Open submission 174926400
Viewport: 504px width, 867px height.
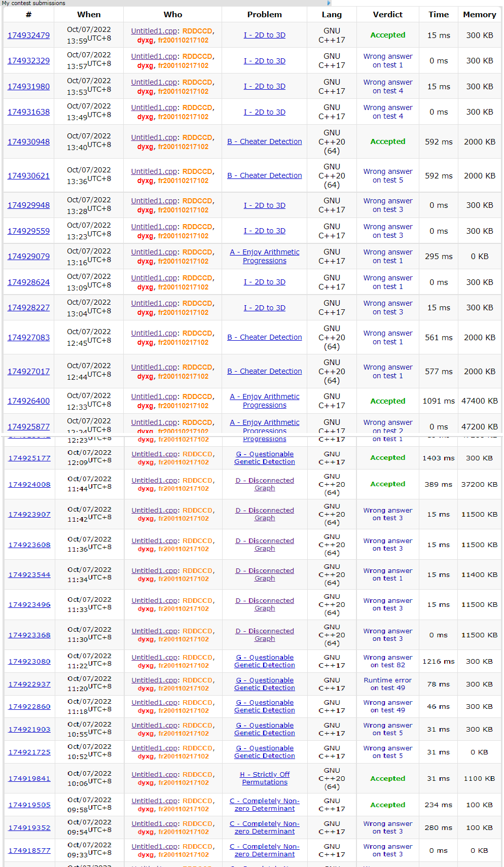[x=28, y=401]
